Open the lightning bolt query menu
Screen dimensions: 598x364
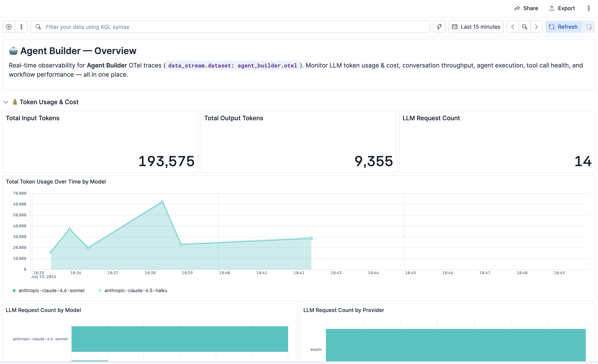(x=439, y=27)
